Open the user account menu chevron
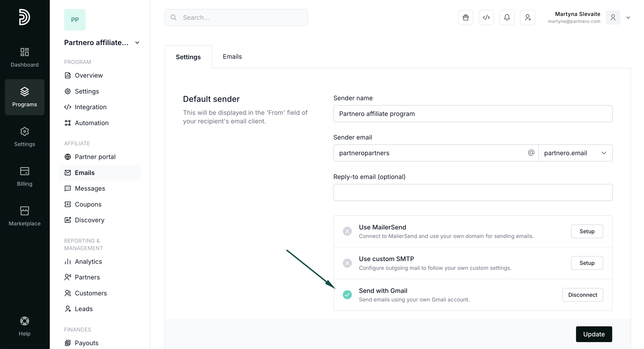 tap(628, 17)
